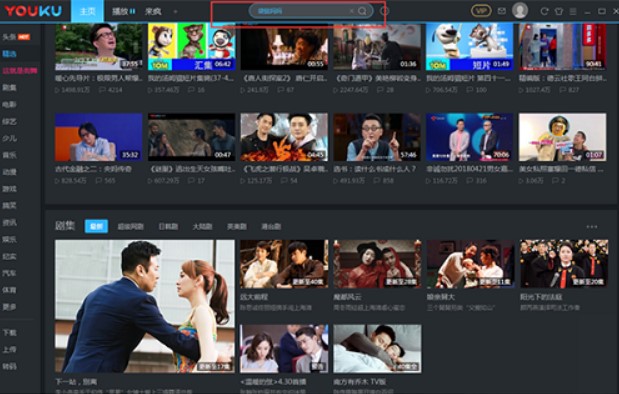Click the user avatar

coord(520,10)
